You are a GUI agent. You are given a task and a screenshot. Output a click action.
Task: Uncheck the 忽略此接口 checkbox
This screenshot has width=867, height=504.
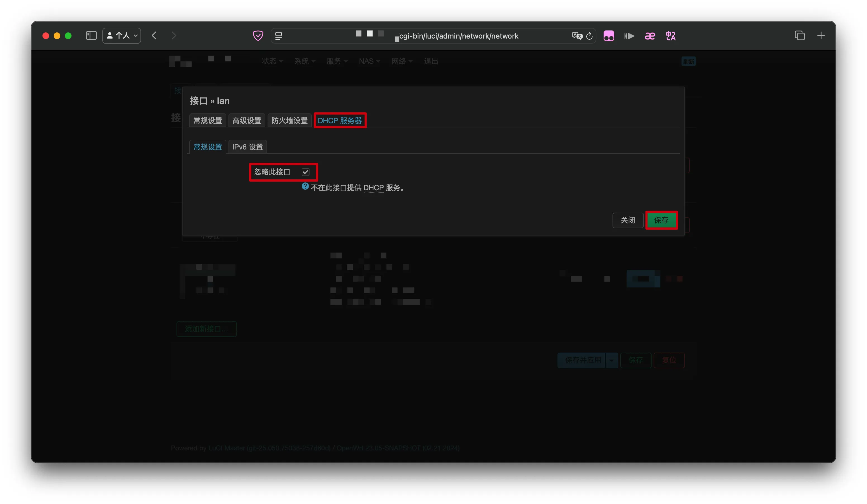[306, 172]
